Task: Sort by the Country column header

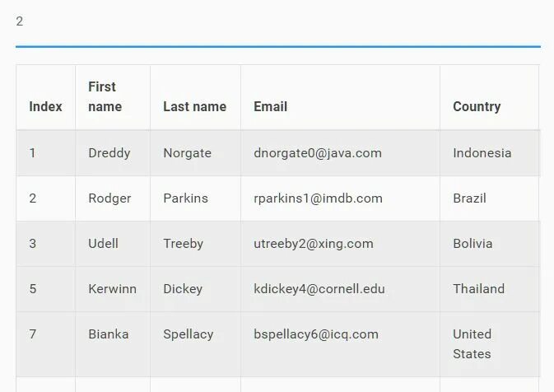Action: pyautogui.click(x=490, y=97)
